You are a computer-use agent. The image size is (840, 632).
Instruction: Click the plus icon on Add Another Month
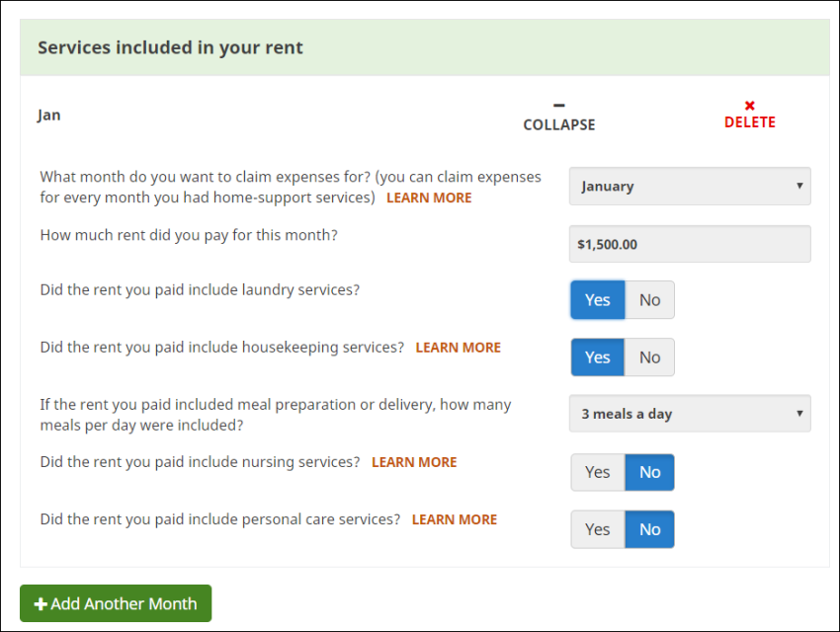41,603
